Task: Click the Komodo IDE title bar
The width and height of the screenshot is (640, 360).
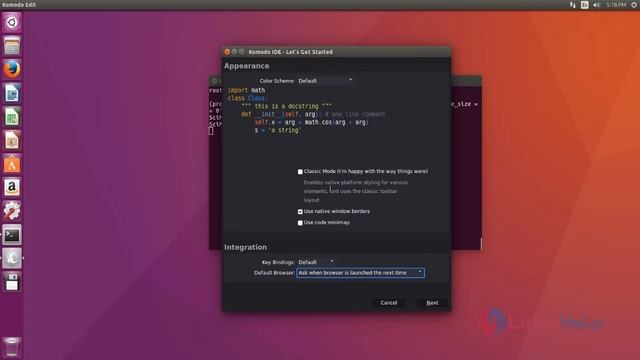Action: coord(336,52)
